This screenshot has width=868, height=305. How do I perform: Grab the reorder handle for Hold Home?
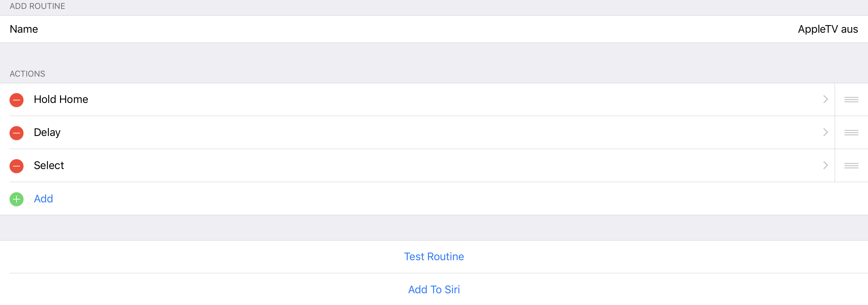851,99
